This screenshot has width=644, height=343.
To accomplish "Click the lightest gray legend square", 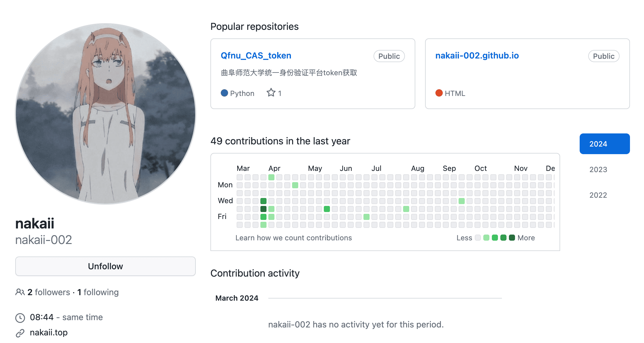I will [478, 238].
